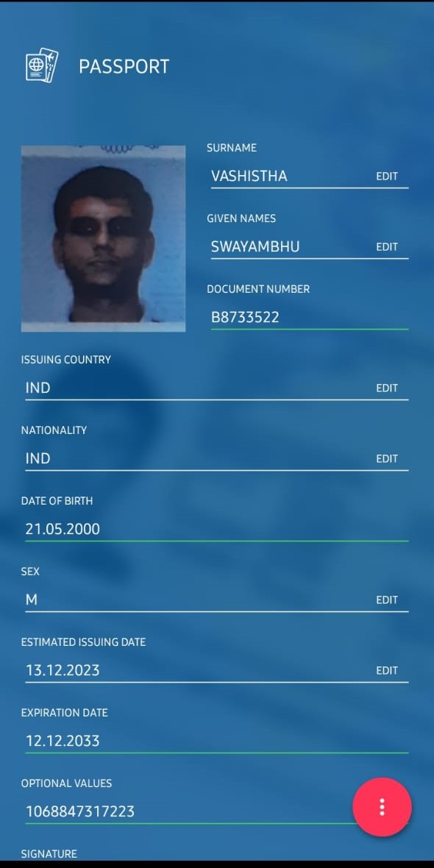Select the date of birth 21.05.2000 field
Viewport: 434px width, 868px height.
pyautogui.click(x=216, y=529)
